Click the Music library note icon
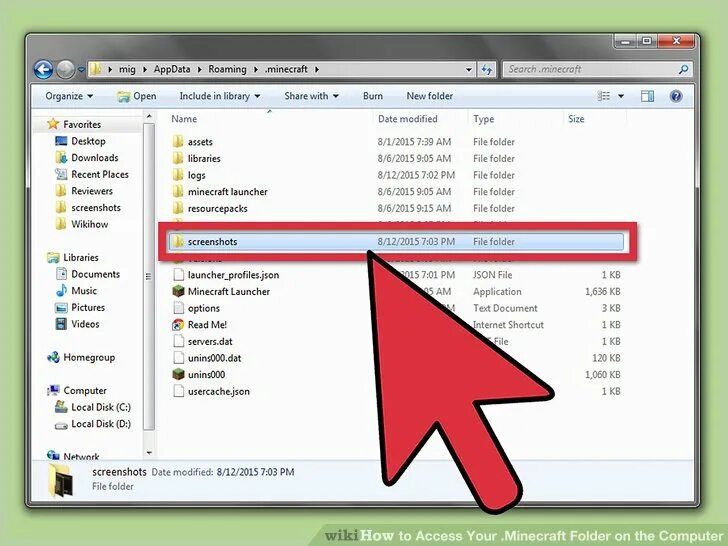 pos(61,291)
